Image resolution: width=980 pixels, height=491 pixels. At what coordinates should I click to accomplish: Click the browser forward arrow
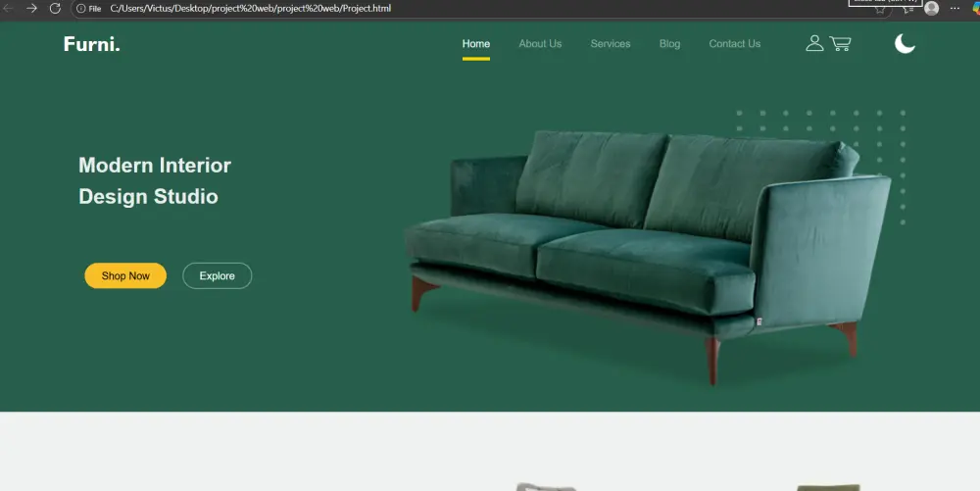(31, 8)
